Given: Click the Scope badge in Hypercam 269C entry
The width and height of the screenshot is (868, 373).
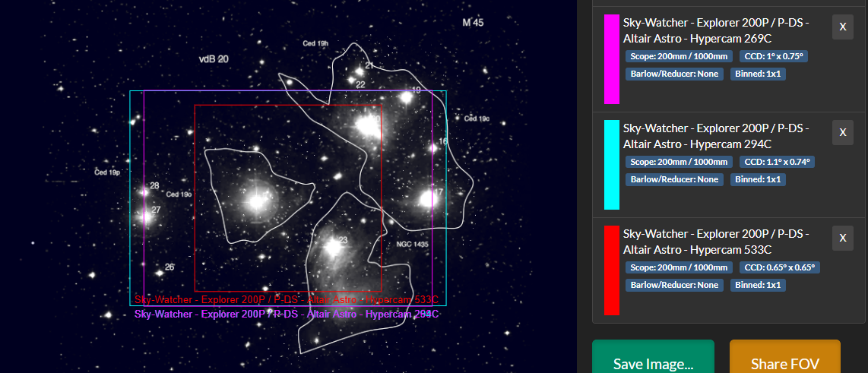Looking at the screenshot, I should point(679,56).
